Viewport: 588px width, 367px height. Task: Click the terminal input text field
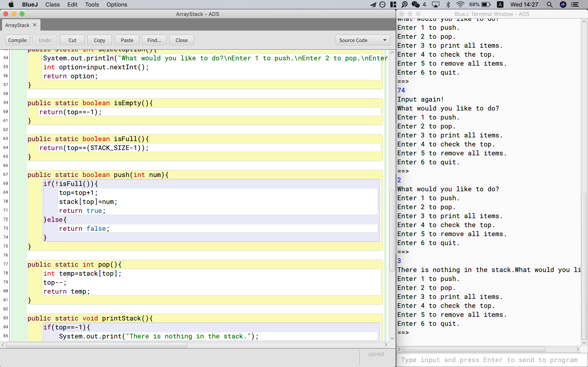489,360
